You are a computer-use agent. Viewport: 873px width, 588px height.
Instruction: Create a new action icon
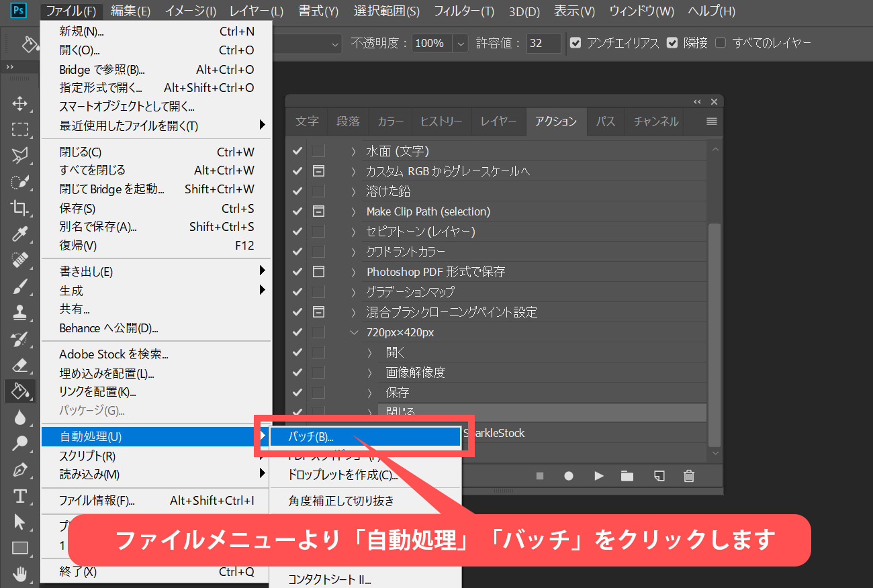tap(659, 476)
